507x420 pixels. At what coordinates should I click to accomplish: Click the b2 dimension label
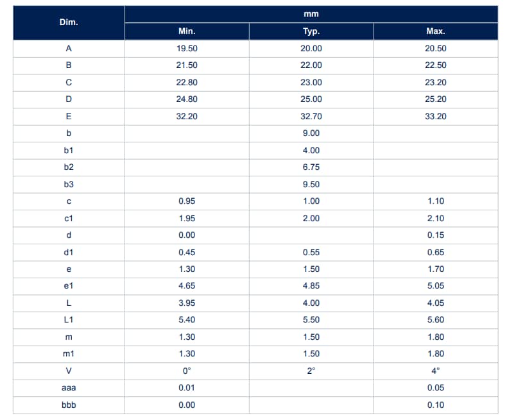tap(69, 167)
